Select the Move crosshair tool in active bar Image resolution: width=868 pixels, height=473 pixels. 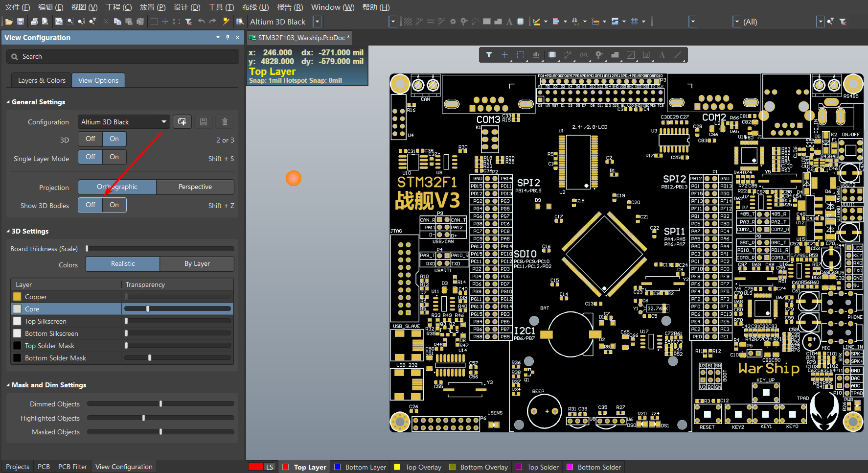tap(504, 55)
